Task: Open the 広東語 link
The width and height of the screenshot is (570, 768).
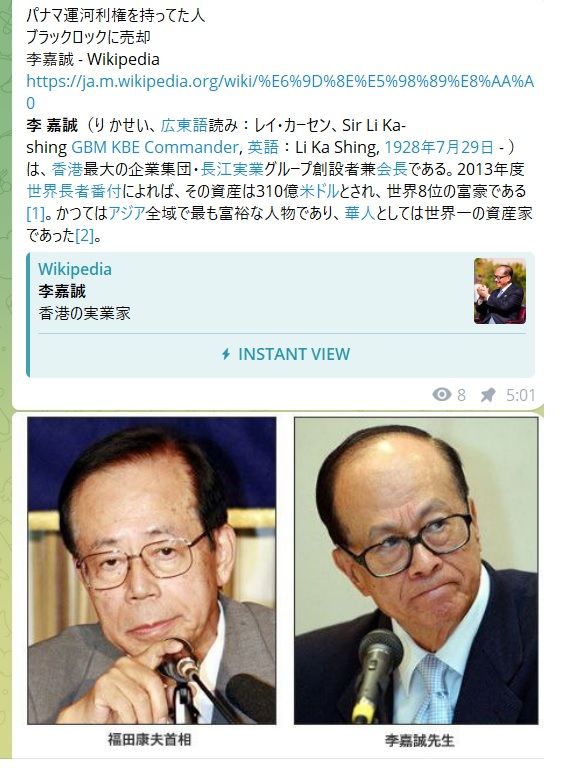Action: 184,125
